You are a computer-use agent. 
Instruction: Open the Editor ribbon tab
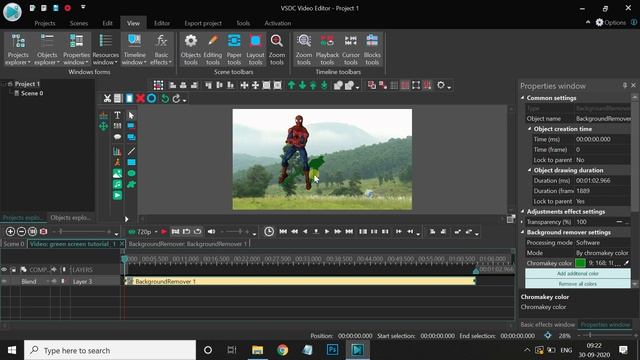click(x=162, y=23)
